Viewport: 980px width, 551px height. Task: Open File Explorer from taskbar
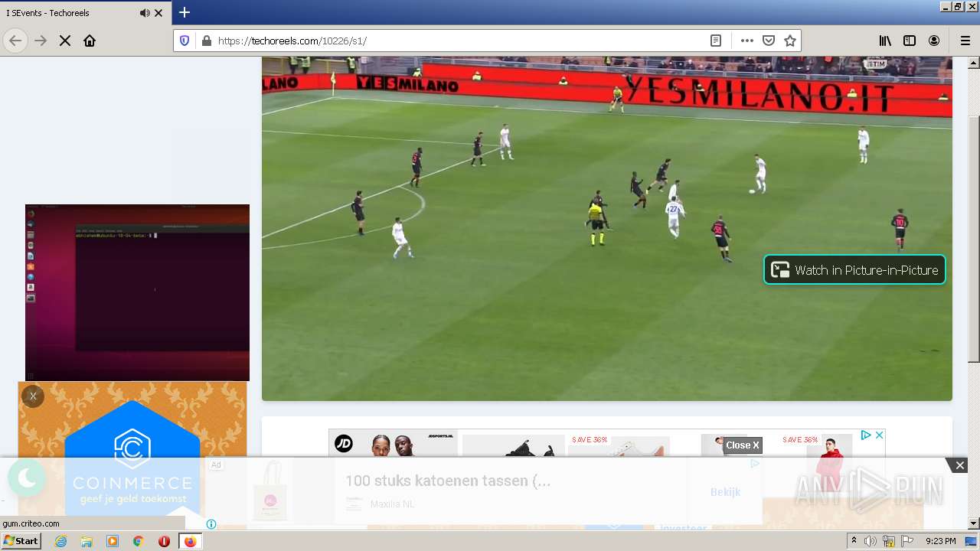click(87, 541)
